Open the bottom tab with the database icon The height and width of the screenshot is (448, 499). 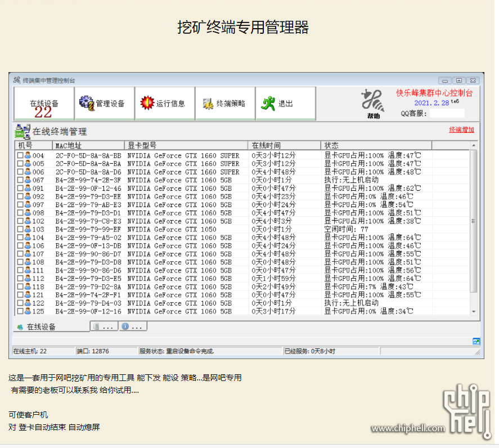tap(104, 326)
